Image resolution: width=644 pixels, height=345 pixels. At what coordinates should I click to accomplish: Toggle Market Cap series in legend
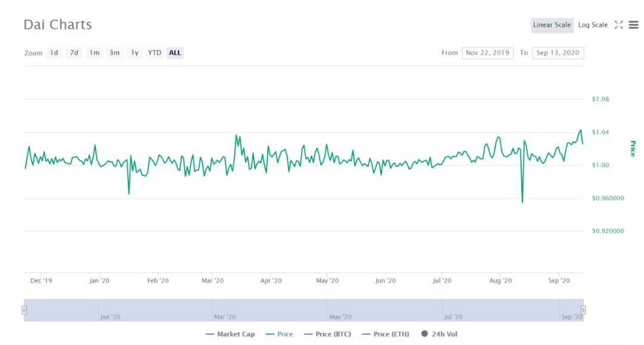230,334
